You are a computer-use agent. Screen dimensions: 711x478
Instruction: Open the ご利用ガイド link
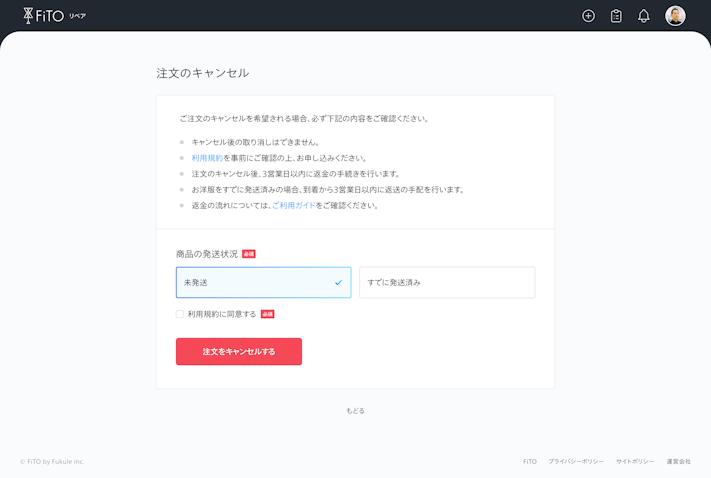tap(294, 205)
